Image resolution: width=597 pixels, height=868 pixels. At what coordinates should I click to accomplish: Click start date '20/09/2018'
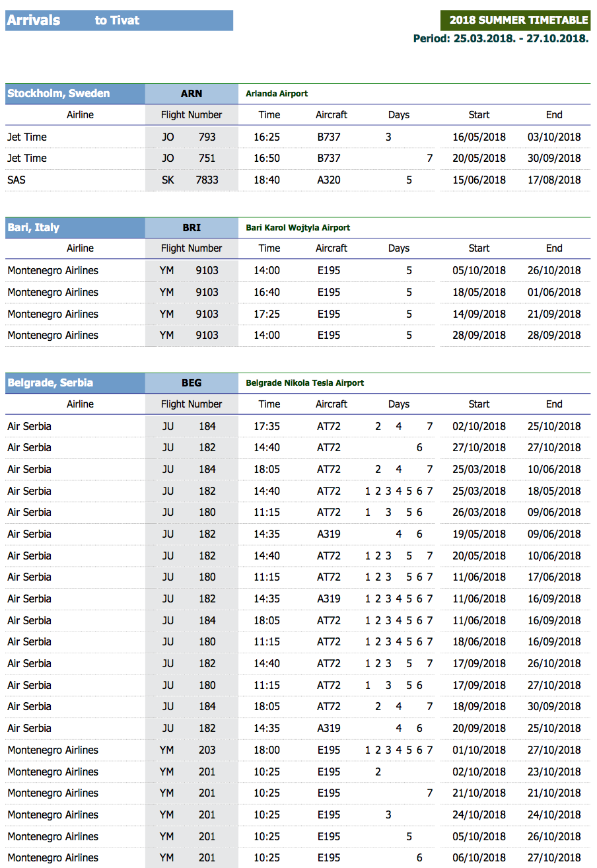click(479, 729)
